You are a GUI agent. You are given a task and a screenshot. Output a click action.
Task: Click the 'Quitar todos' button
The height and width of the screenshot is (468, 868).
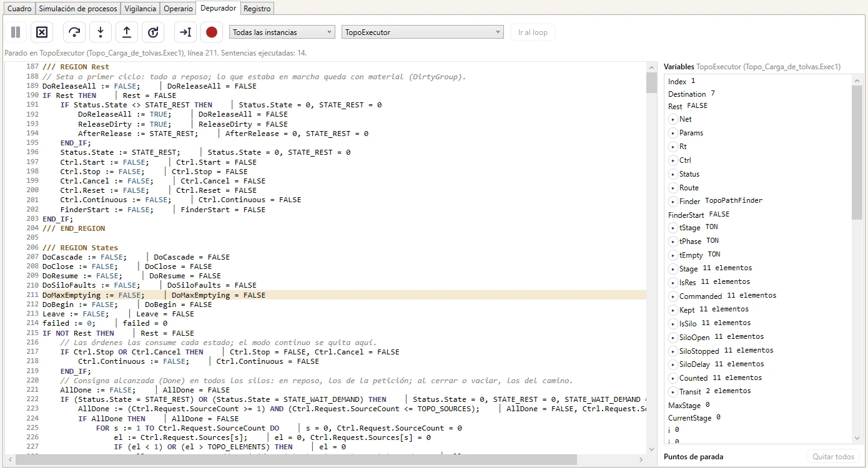point(833,457)
